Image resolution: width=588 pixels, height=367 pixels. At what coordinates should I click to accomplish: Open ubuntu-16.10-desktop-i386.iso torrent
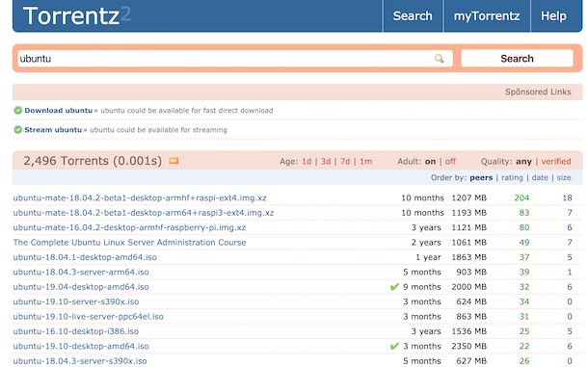click(x=76, y=331)
